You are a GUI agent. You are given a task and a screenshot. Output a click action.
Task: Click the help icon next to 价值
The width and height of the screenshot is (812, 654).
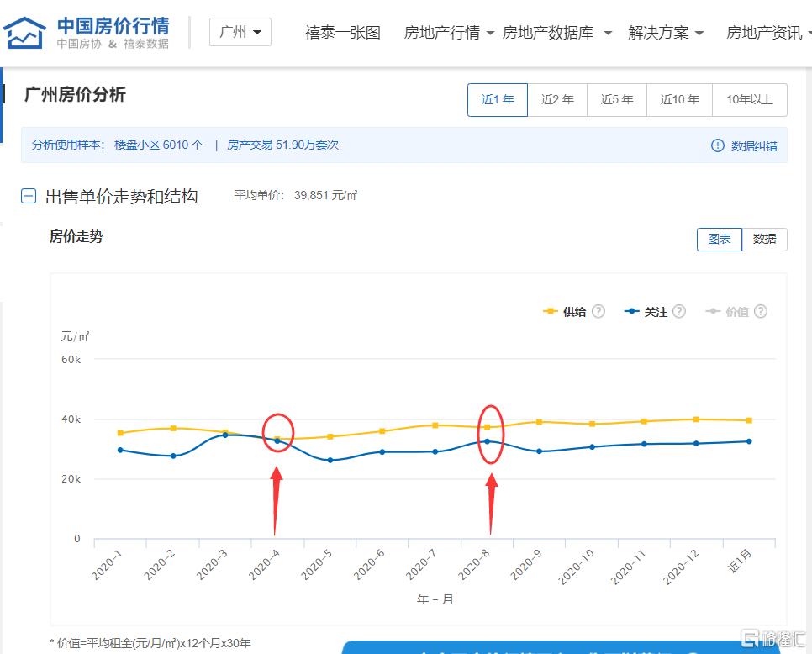(760, 311)
